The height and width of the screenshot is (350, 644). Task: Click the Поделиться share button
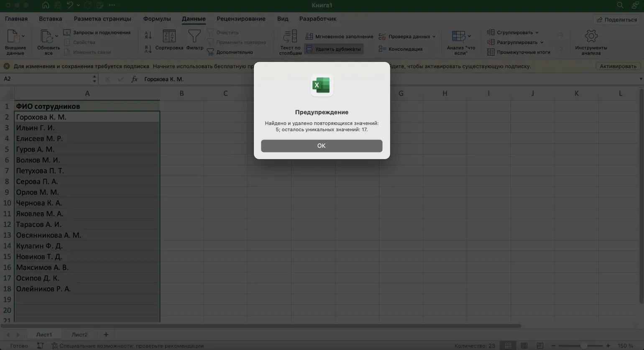[x=617, y=20]
